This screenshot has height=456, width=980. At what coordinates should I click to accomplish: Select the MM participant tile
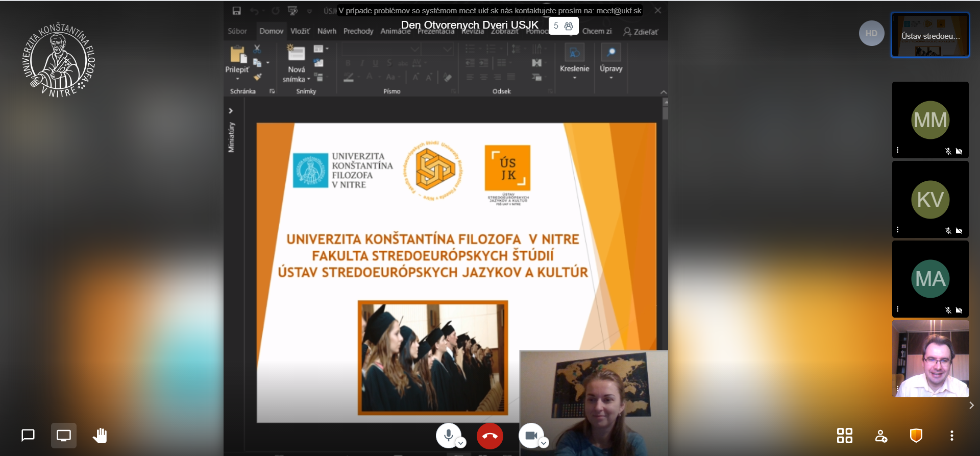tap(930, 120)
